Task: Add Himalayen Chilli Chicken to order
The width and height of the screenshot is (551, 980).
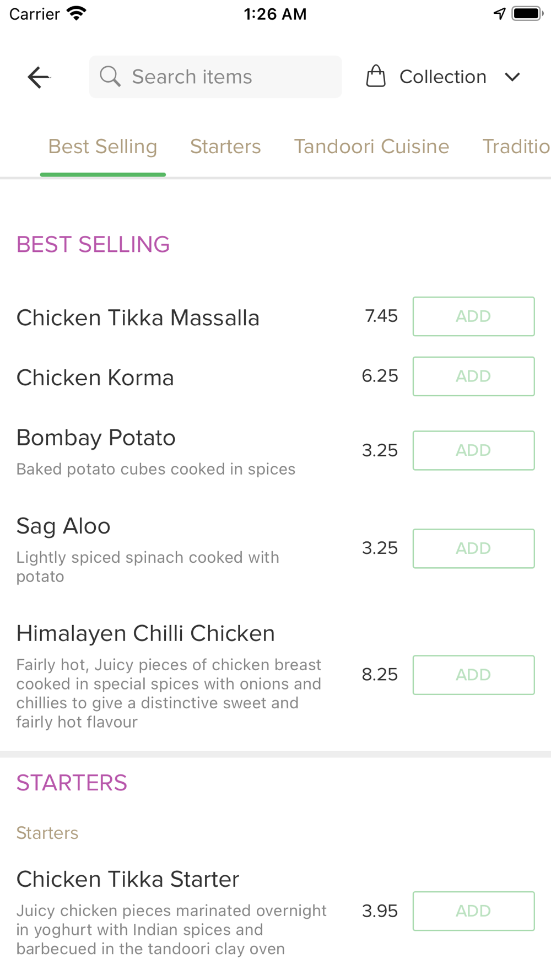Action: (x=474, y=675)
